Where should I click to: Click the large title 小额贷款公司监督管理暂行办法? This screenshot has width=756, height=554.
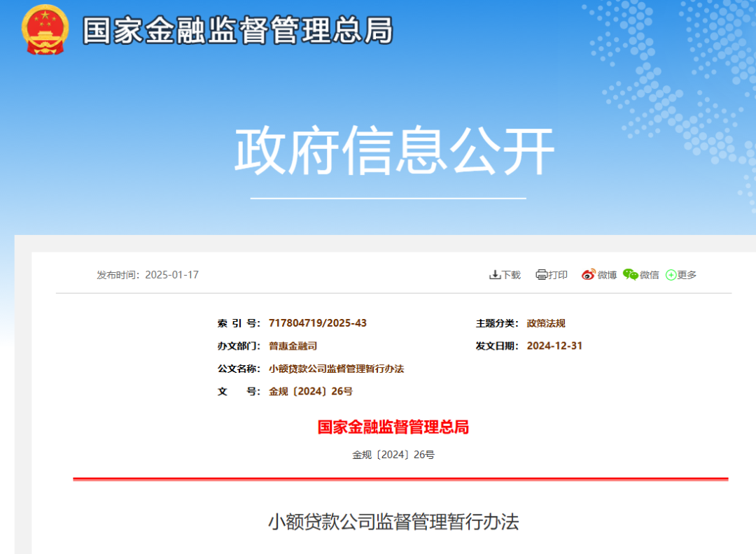393,522
